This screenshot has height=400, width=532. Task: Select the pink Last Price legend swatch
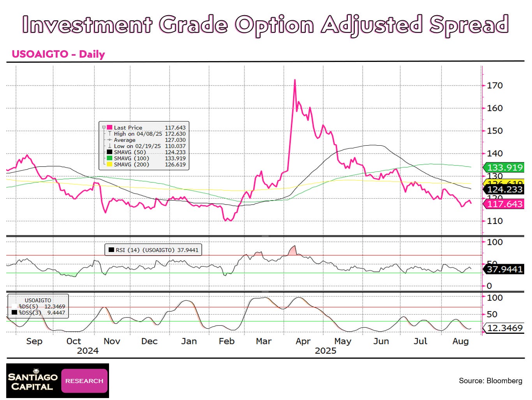tap(109, 128)
